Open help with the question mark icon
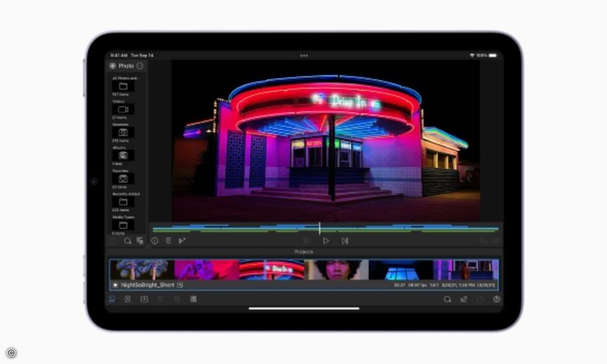 click(x=497, y=299)
